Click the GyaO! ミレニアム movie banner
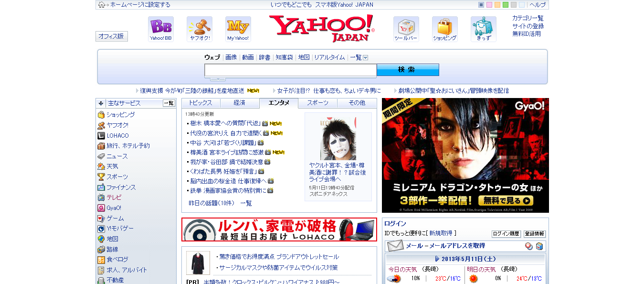644x284 pixels. click(465, 155)
